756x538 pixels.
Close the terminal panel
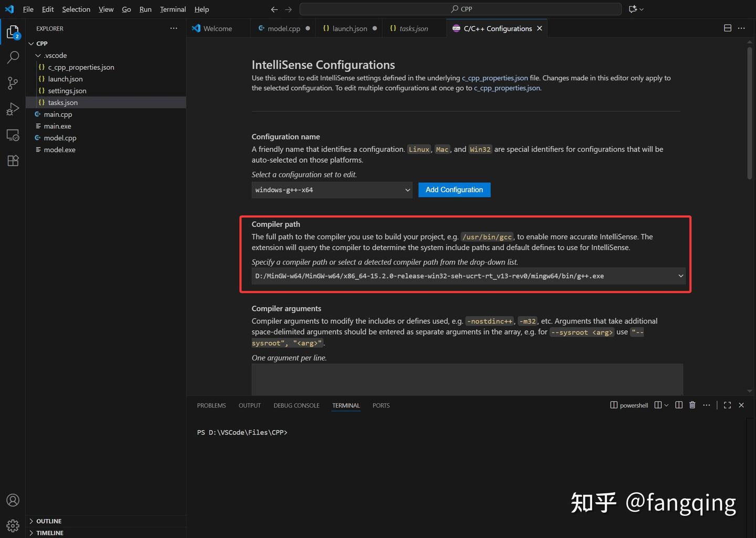(x=741, y=405)
